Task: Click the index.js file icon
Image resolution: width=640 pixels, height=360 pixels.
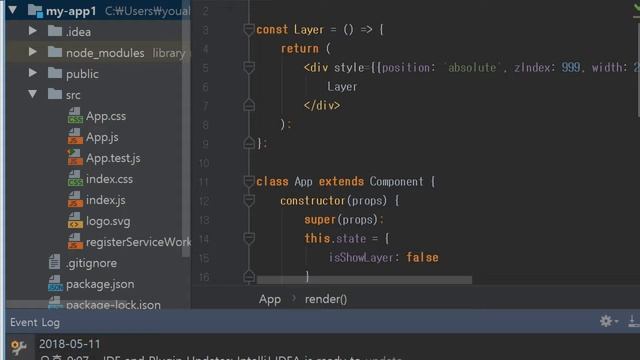Action: [75, 200]
